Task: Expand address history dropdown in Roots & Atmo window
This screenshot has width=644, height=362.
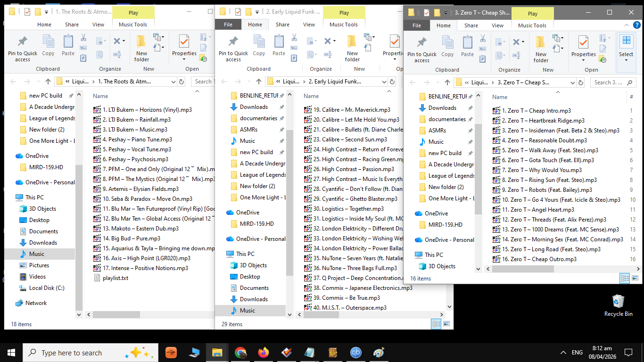Action: tap(173, 82)
